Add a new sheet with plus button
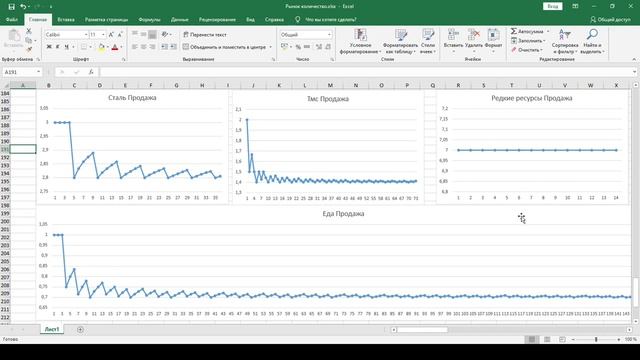This screenshot has height=360, width=640. 80,329
